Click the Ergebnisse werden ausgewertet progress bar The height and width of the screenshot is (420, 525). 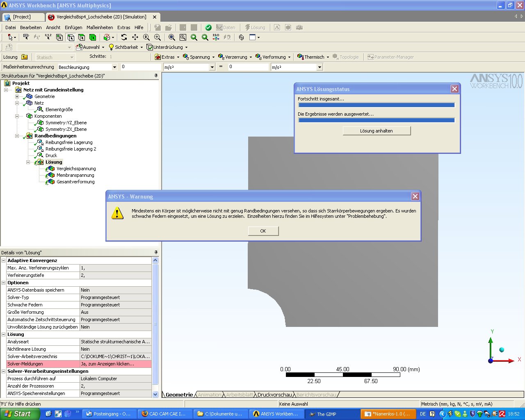[377, 120]
